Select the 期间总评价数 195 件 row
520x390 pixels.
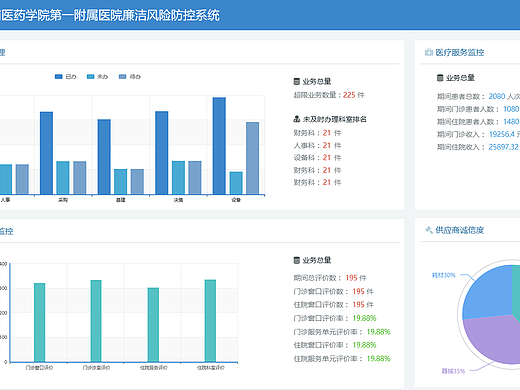coord(330,278)
